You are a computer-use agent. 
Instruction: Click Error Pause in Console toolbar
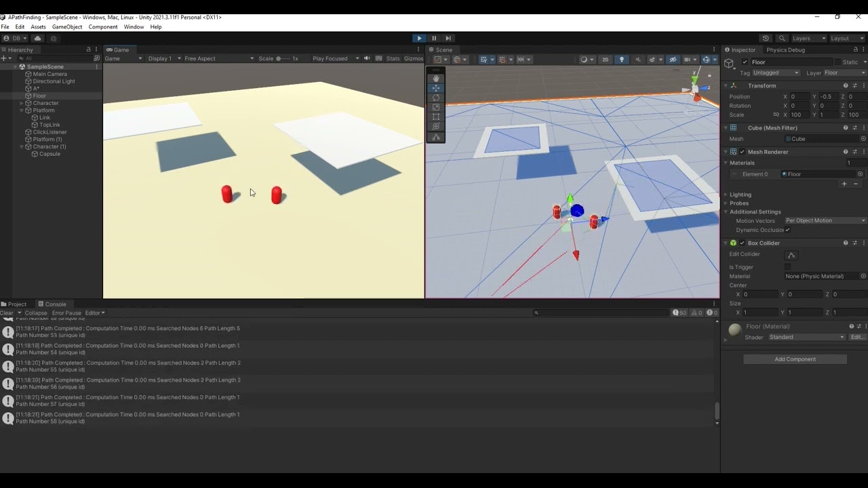click(66, 313)
